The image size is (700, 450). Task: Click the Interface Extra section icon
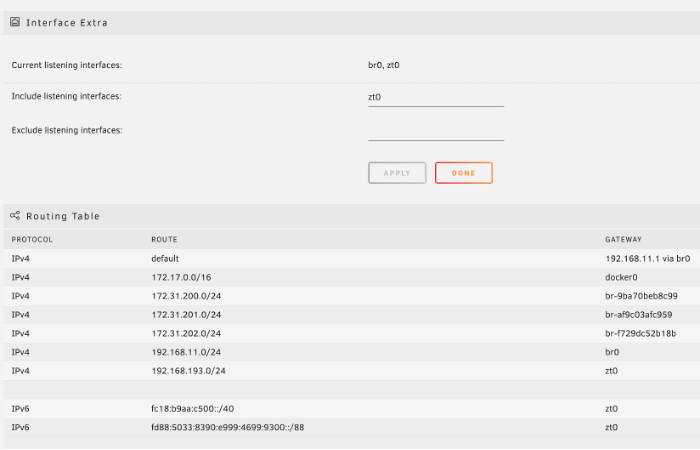(x=15, y=22)
